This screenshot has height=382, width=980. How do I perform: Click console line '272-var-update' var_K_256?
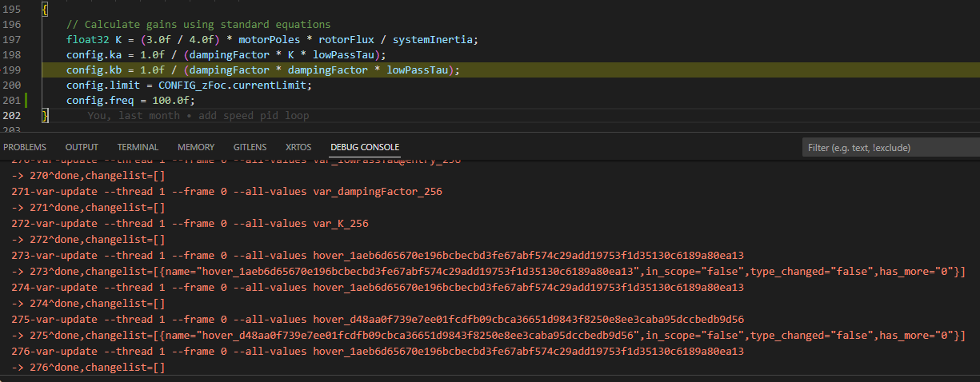point(190,224)
